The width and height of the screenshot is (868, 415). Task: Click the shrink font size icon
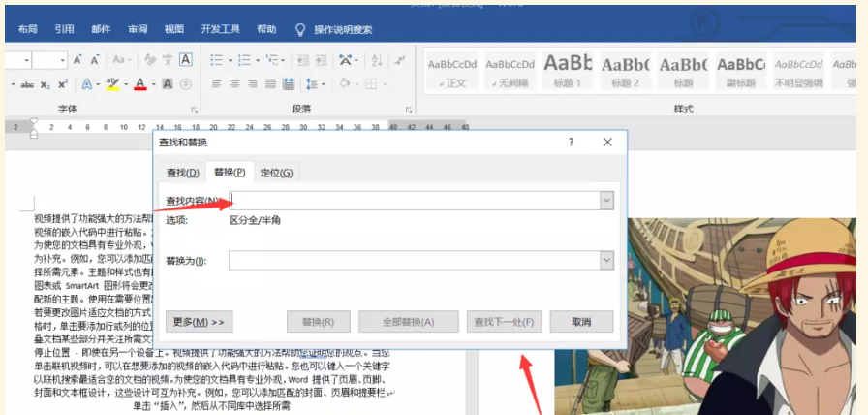click(95, 60)
